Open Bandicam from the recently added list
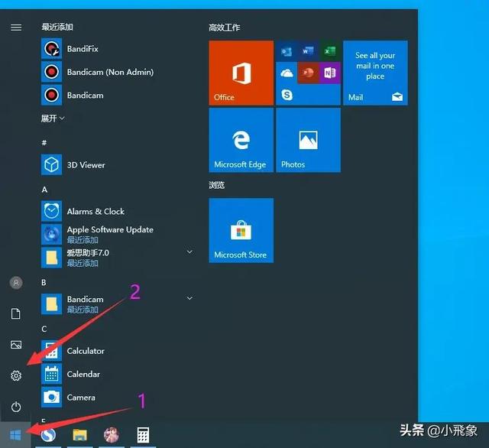The width and height of the screenshot is (489, 448). click(117, 95)
